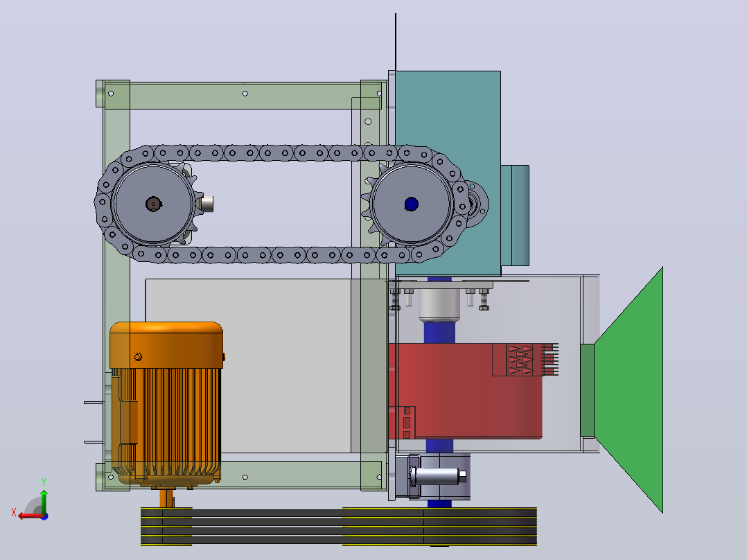Select the thin vertical line above gearbox
The width and height of the screenshot is (747, 560).
pos(396,42)
